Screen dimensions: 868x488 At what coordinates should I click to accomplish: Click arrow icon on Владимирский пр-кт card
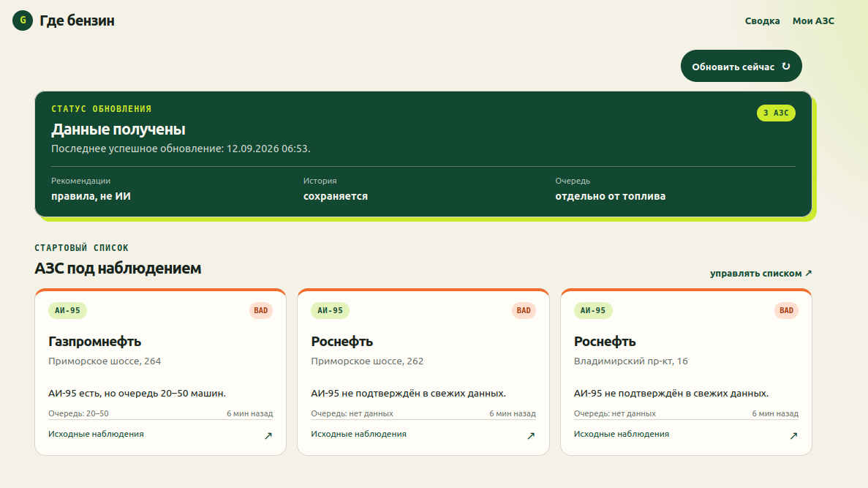pos(793,436)
